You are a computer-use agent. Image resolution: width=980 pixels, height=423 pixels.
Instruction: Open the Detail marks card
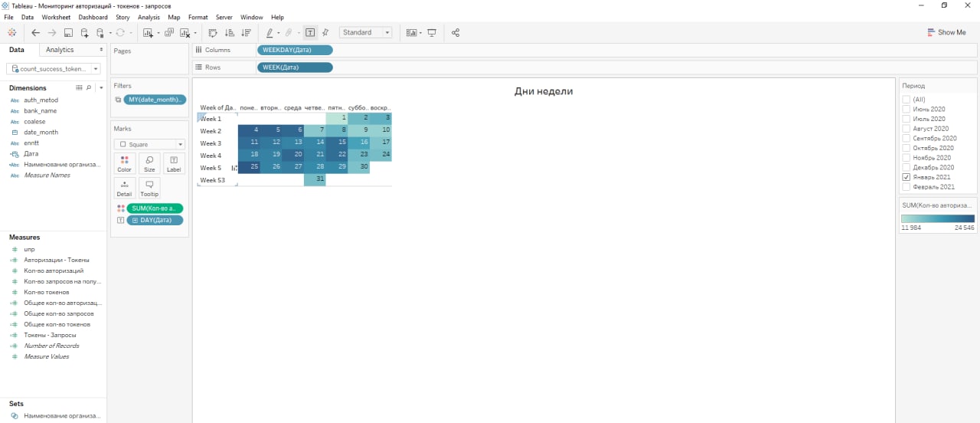tap(124, 188)
